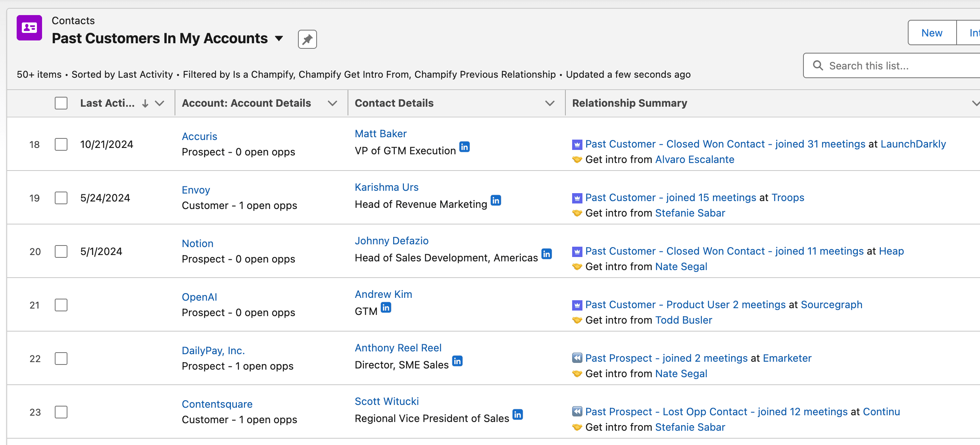The image size is (980, 445).
Task: Click the New contact button
Action: 932,33
